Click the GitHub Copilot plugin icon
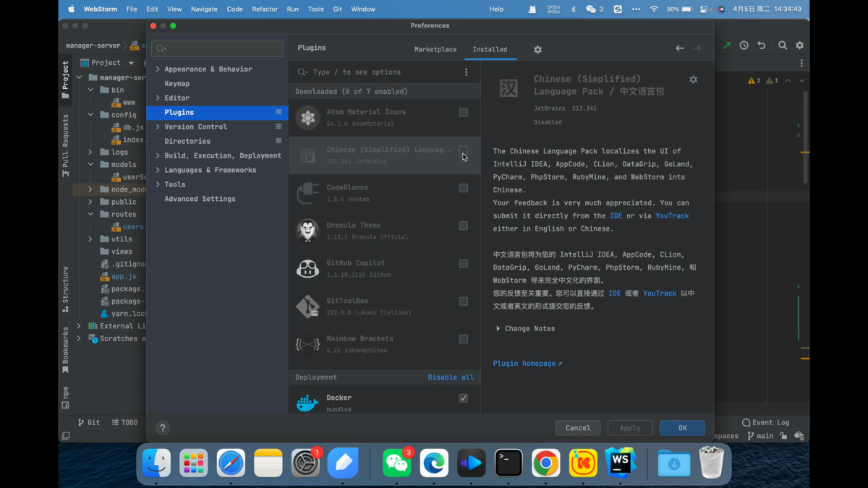Screen dimensions: 868x488 pyautogui.click(x=307, y=268)
